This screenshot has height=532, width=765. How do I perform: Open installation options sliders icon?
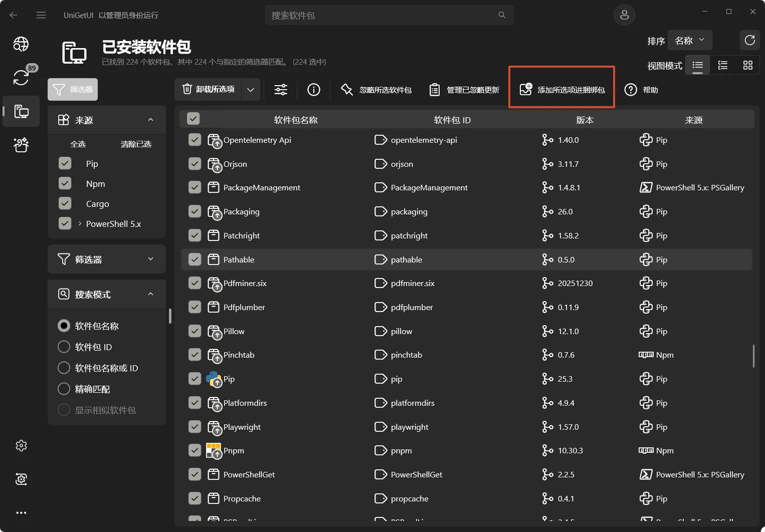pyautogui.click(x=281, y=90)
